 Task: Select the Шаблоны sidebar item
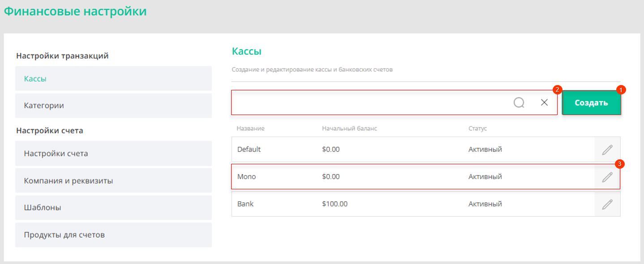tap(113, 208)
